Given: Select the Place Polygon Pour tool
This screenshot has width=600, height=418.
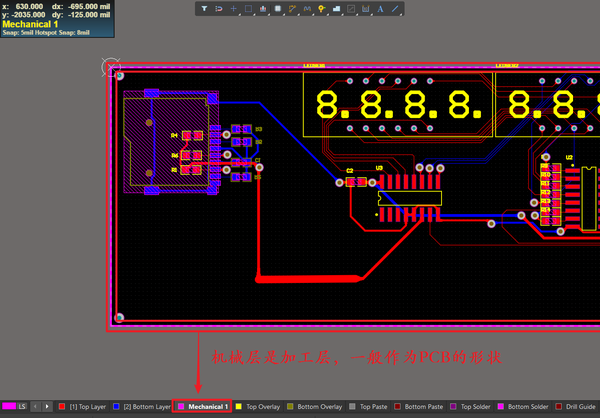Looking at the screenshot, I should coord(336,9).
